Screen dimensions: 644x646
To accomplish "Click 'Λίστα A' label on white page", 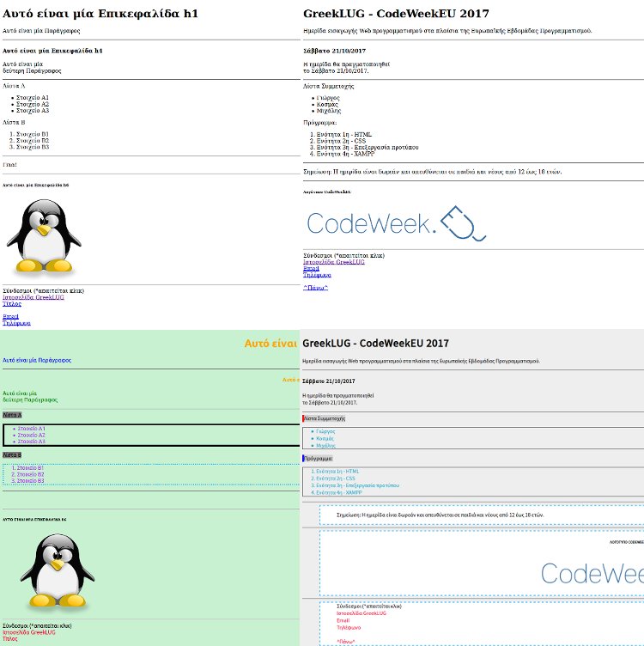I will point(14,86).
